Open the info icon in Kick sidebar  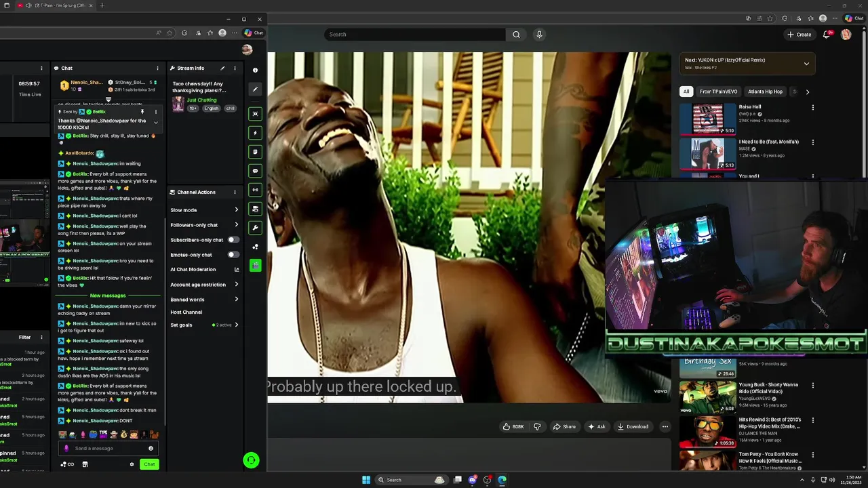click(x=255, y=70)
